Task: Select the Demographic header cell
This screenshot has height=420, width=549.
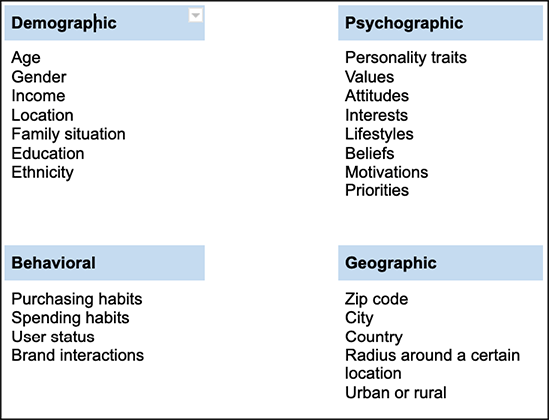Action: tap(105, 23)
